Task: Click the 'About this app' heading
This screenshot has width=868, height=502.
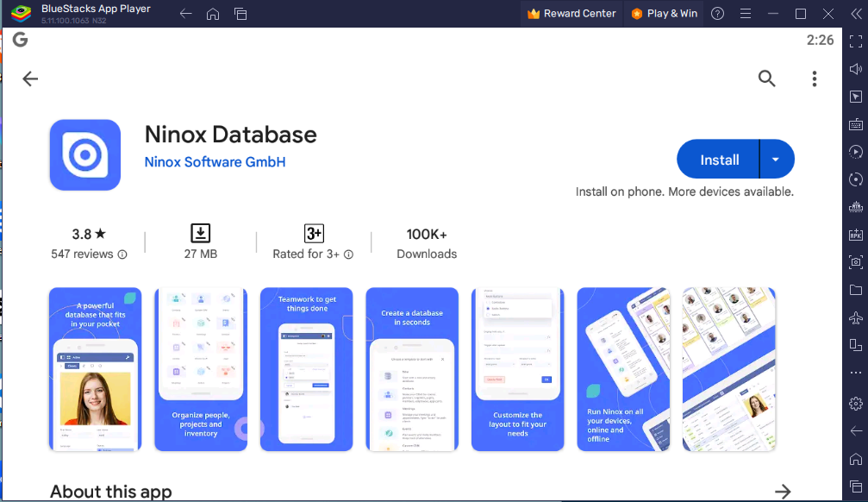Action: click(111, 492)
